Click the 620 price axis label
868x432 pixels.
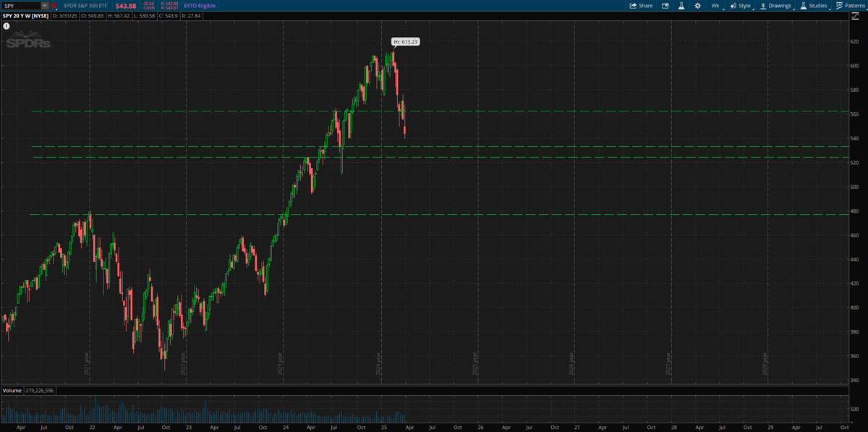click(854, 41)
